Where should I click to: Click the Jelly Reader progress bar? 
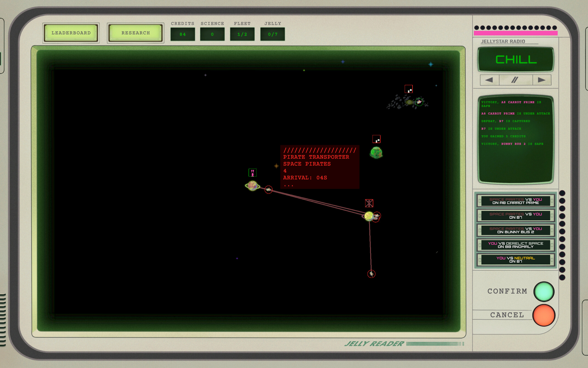435,344
